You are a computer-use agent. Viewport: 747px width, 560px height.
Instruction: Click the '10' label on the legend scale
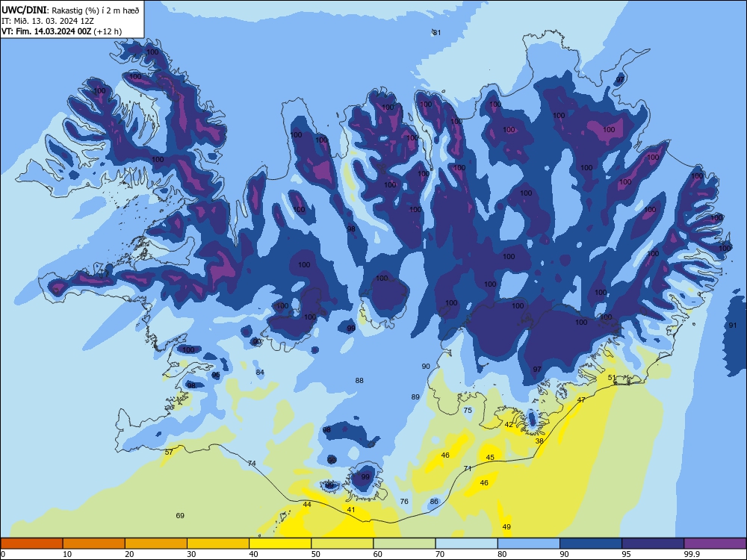[x=67, y=554]
